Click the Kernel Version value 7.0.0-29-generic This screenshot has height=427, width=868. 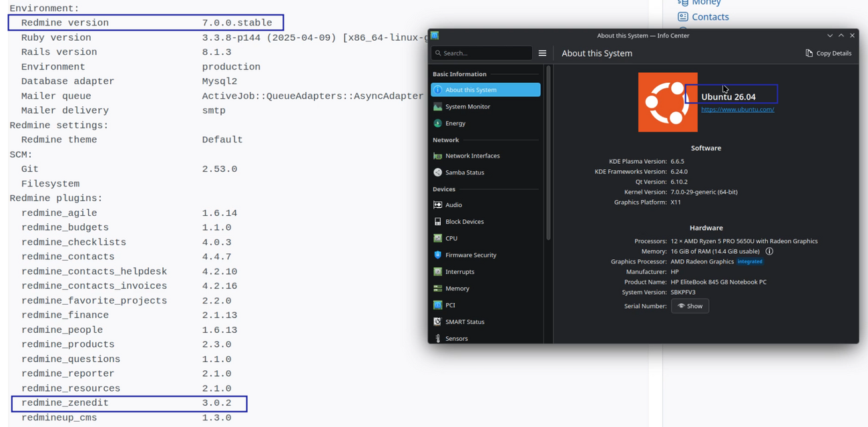click(704, 192)
